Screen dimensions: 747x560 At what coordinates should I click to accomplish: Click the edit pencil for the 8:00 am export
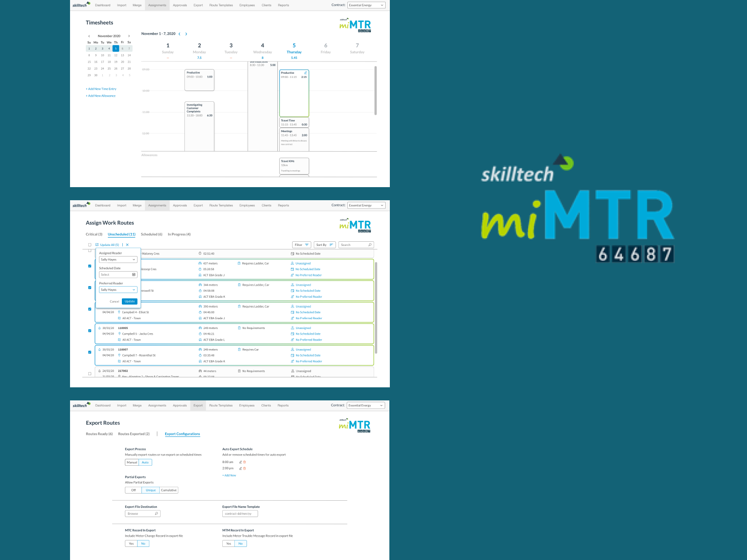[x=240, y=462]
